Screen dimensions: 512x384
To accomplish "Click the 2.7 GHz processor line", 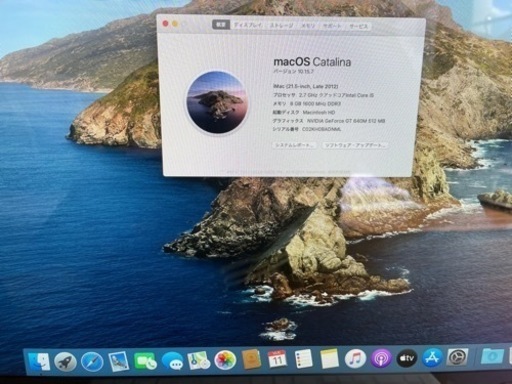I will tap(323, 95).
